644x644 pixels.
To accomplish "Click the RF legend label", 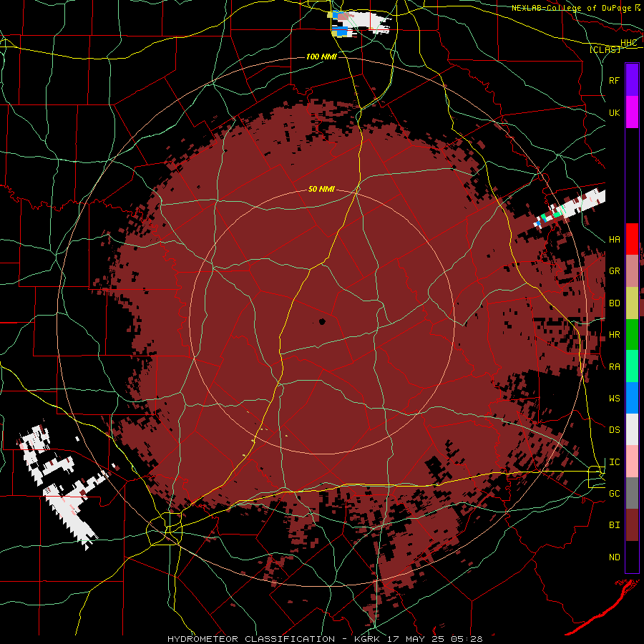I will (x=615, y=80).
